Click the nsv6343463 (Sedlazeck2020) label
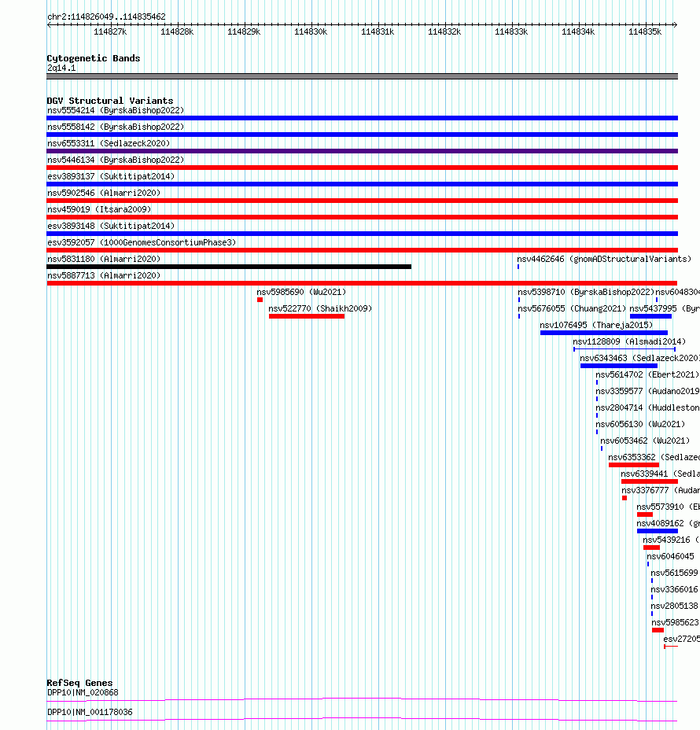The height and width of the screenshot is (730, 700). coord(639,358)
